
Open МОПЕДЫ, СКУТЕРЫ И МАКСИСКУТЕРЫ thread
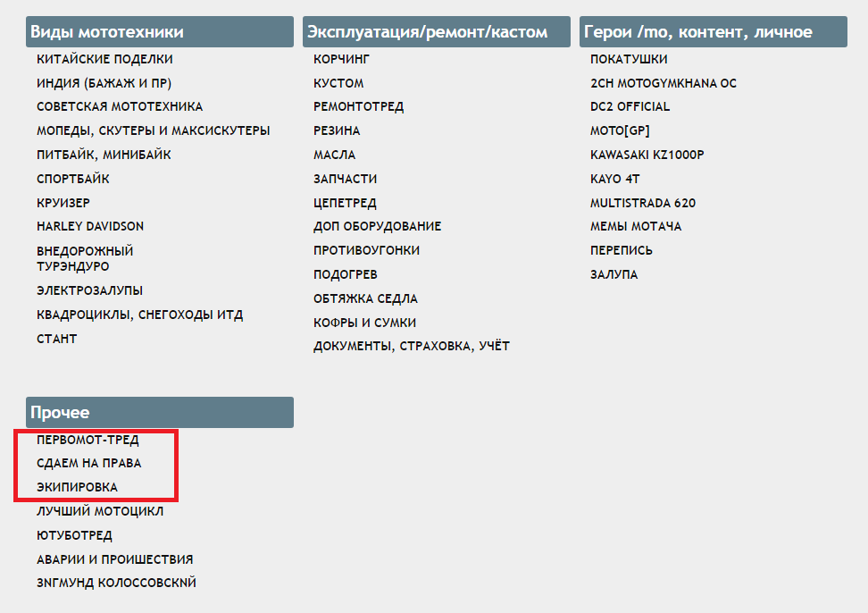coord(153,131)
